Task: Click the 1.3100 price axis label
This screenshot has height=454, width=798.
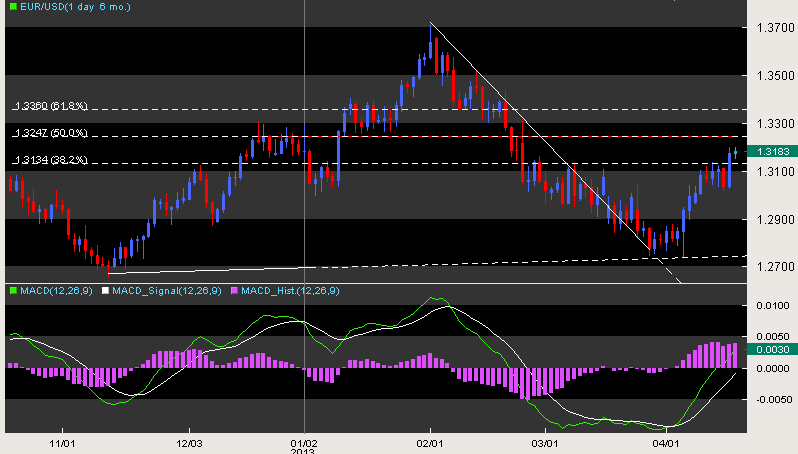Action: (776, 172)
